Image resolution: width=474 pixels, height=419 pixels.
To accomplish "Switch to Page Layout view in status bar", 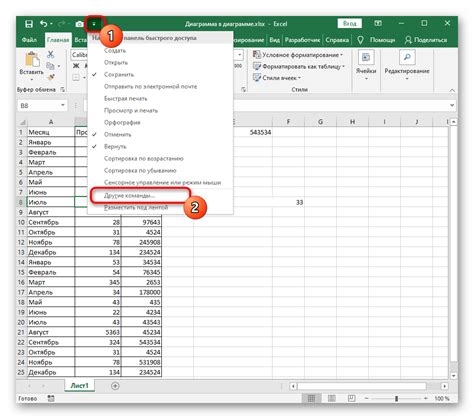I will 331,398.
